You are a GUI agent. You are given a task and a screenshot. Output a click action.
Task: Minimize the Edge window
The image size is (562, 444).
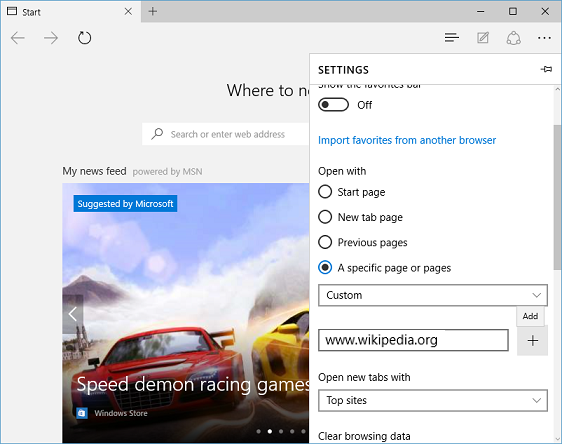point(481,11)
